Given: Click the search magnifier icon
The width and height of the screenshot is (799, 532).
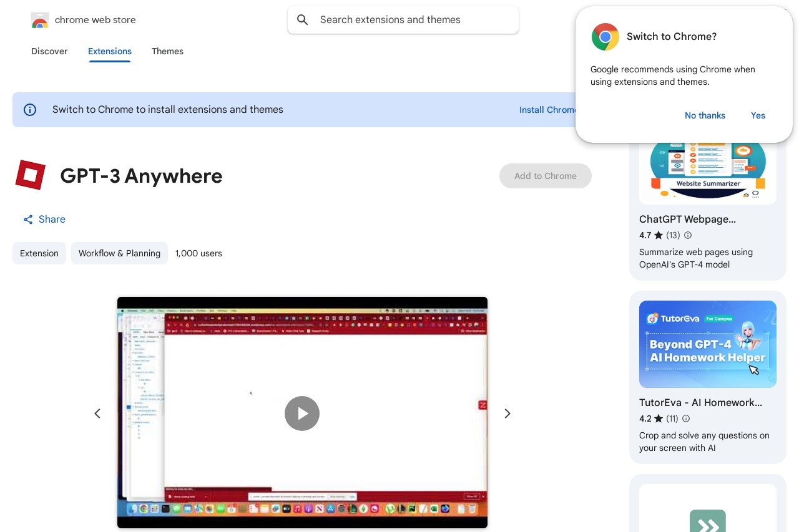Looking at the screenshot, I should click(303, 20).
